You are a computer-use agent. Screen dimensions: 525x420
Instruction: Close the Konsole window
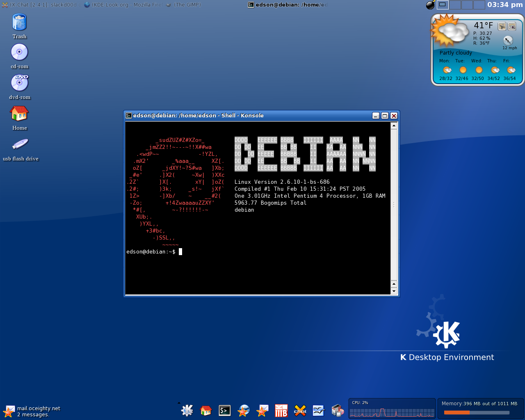click(x=394, y=116)
